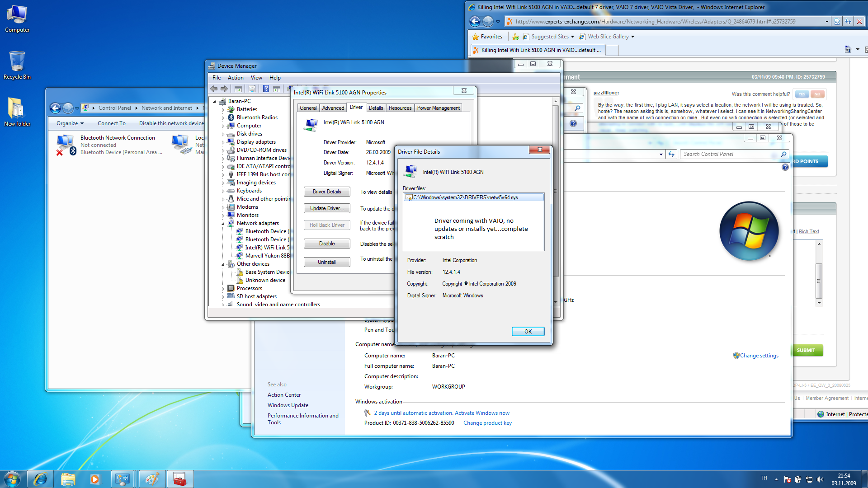Go back in Internet Explorer

[x=475, y=21]
